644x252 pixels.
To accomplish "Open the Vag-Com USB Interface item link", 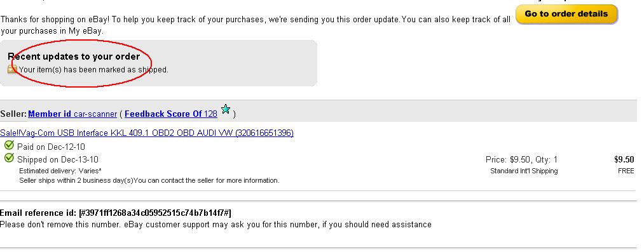I will click(147, 133).
